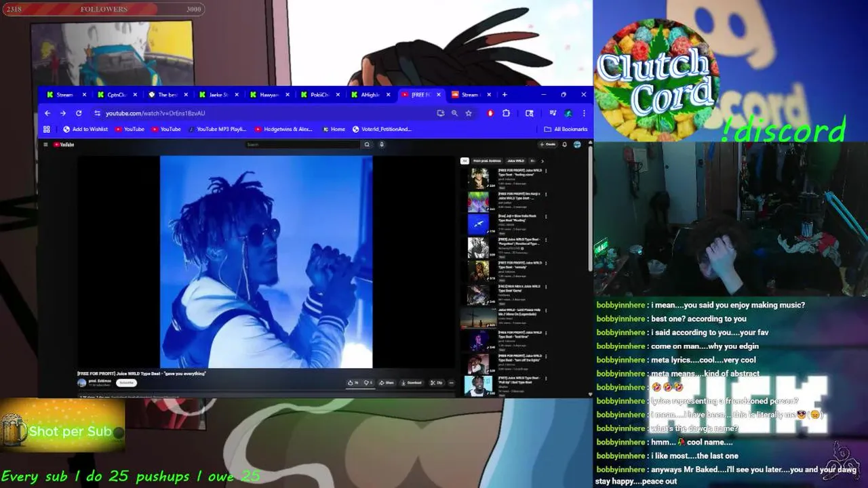The image size is (868, 488).
Task: Open the Hodgetwins & Alex bookmark
Action: click(283, 129)
